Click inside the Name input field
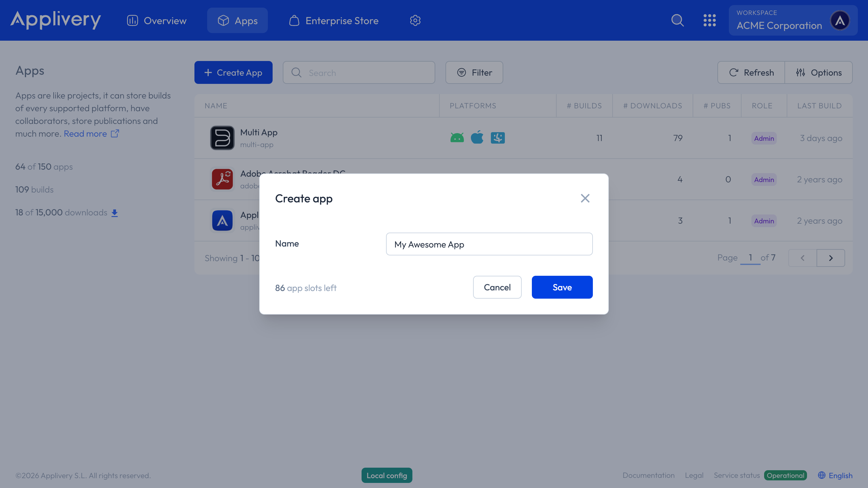The height and width of the screenshot is (488, 868). pos(489,244)
